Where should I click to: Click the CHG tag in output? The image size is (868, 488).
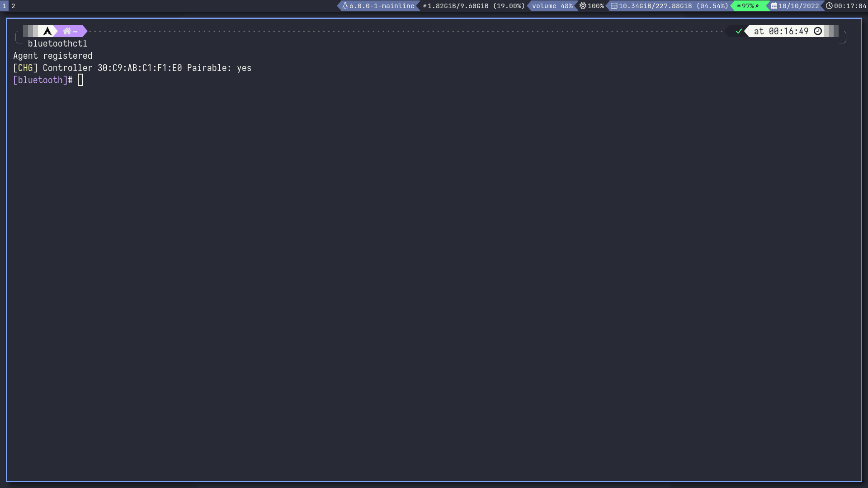[x=25, y=68]
